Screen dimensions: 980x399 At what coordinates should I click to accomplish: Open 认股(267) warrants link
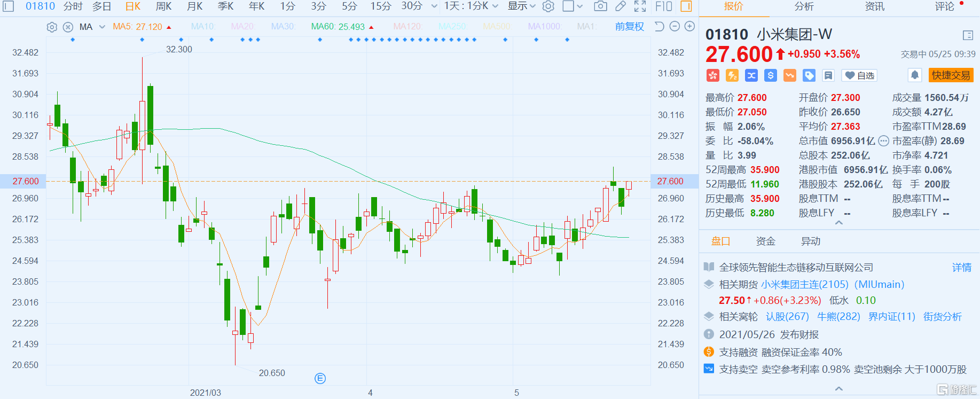point(787,317)
